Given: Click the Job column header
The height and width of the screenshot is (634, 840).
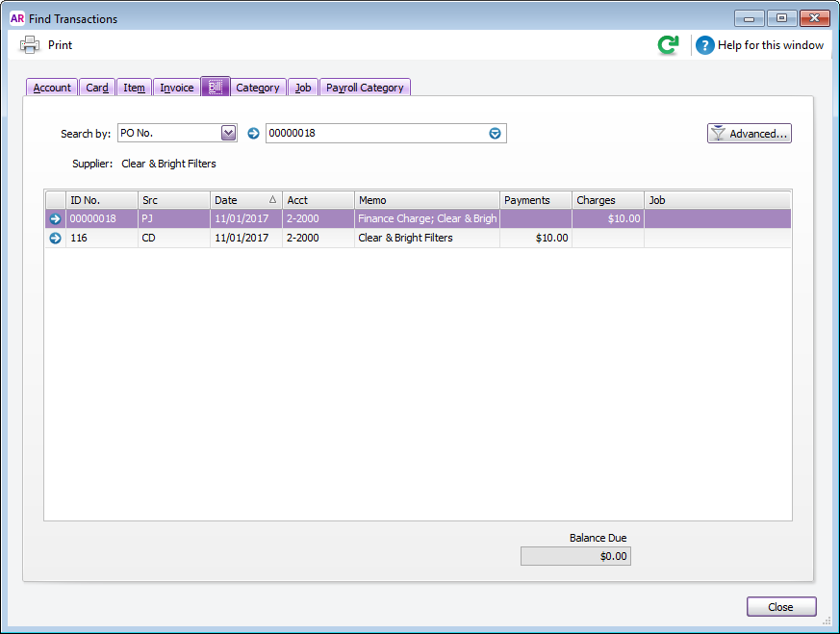Looking at the screenshot, I should click(718, 200).
